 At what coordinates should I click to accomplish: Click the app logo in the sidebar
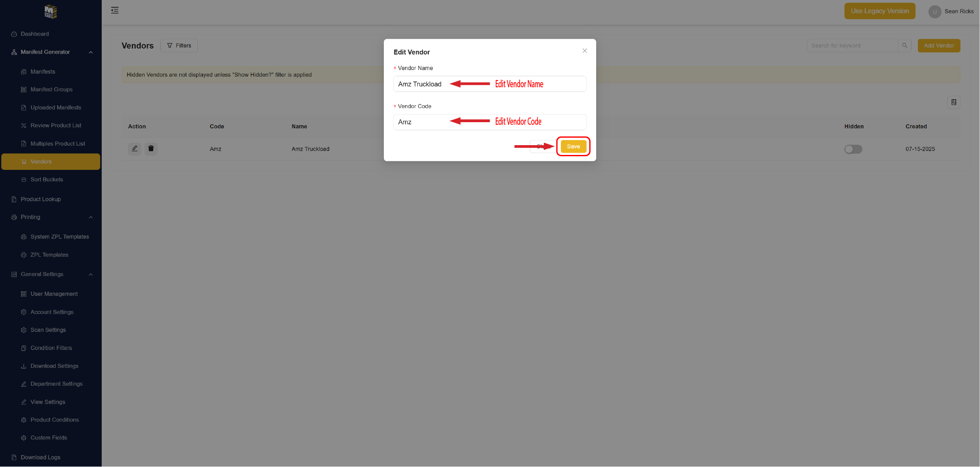(x=51, y=11)
